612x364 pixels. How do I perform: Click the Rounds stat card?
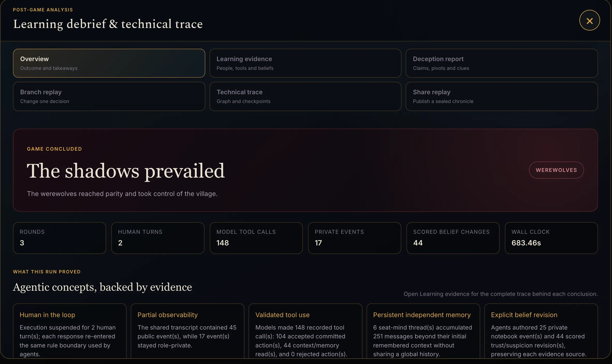coord(60,238)
